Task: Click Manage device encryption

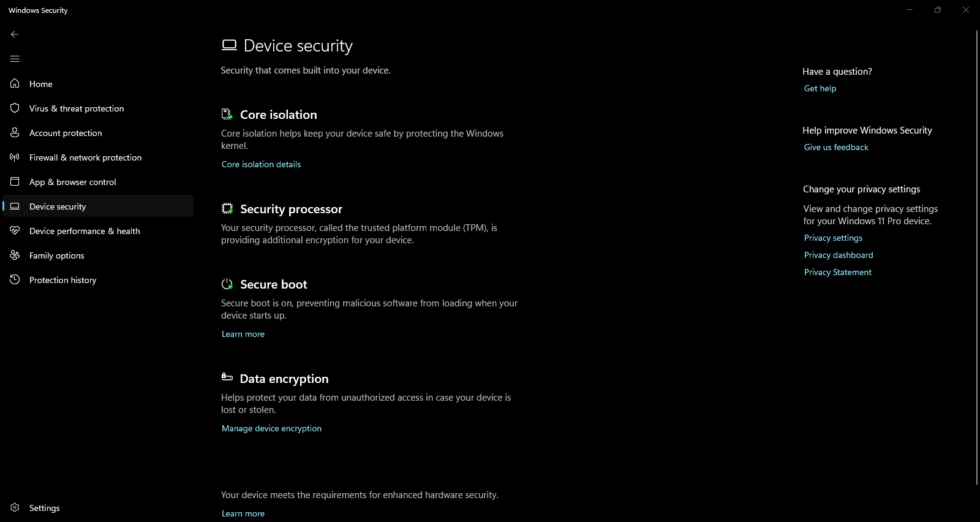Action: coord(271,428)
